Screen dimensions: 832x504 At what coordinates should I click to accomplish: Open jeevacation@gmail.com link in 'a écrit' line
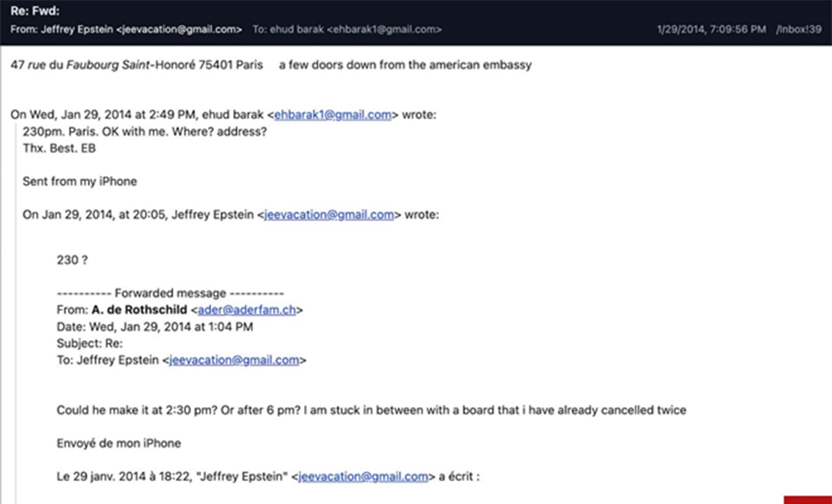(363, 477)
